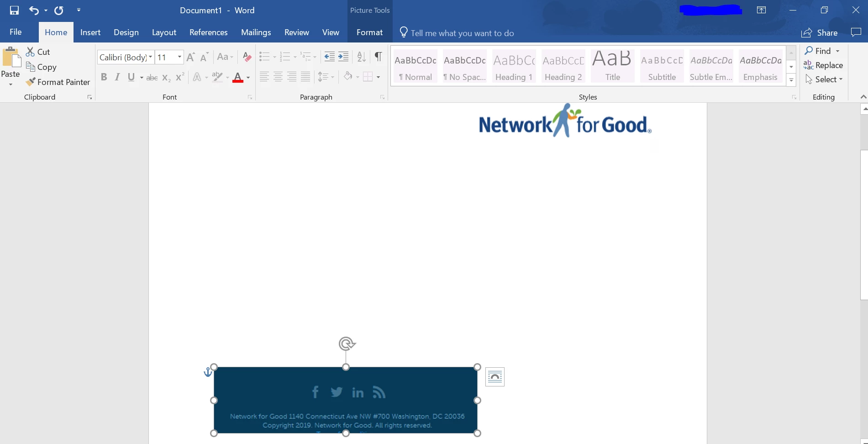Apply Clear All Formatting
Viewport: 868px width, 444px height.
[x=247, y=57]
